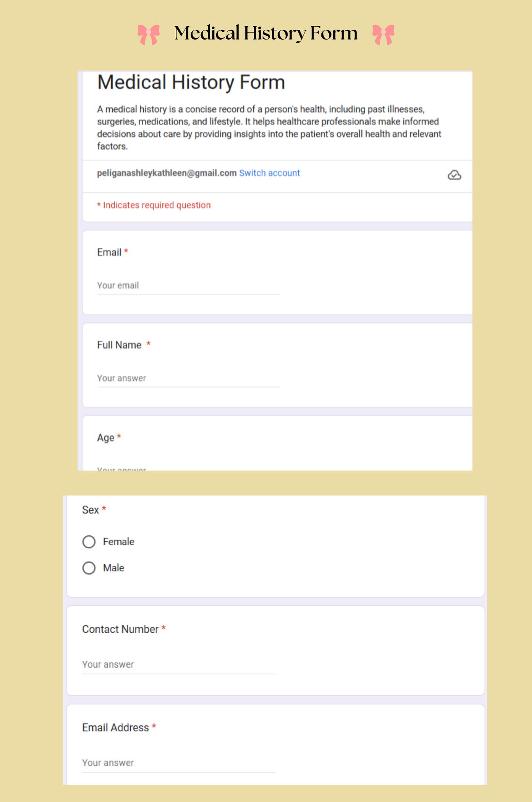Click the Indicates required question notice
532x802 pixels.
(154, 205)
